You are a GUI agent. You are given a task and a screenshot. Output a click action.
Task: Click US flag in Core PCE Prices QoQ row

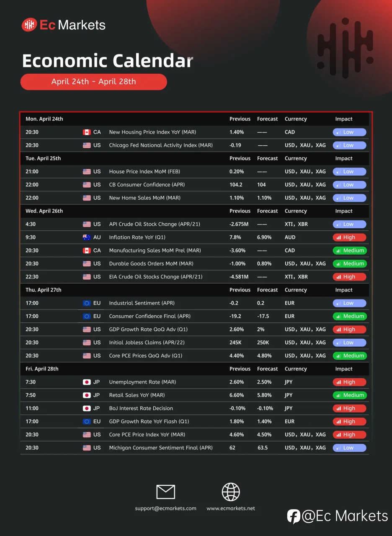click(x=87, y=356)
